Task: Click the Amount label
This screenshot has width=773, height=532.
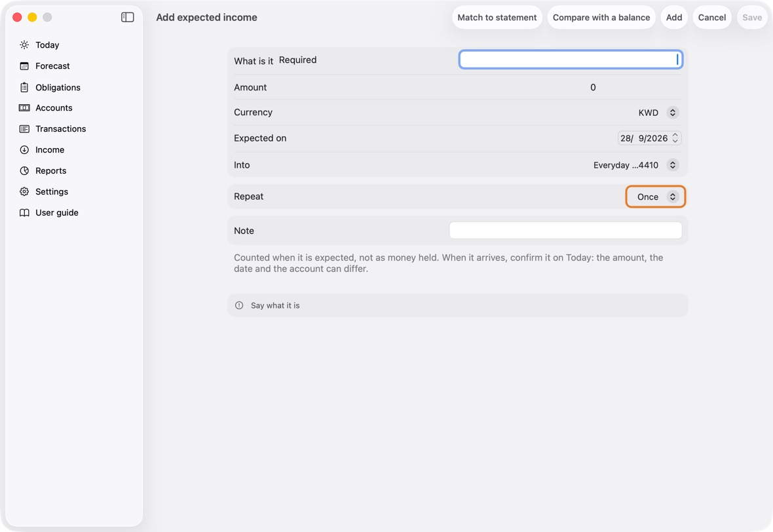Action: tap(250, 87)
